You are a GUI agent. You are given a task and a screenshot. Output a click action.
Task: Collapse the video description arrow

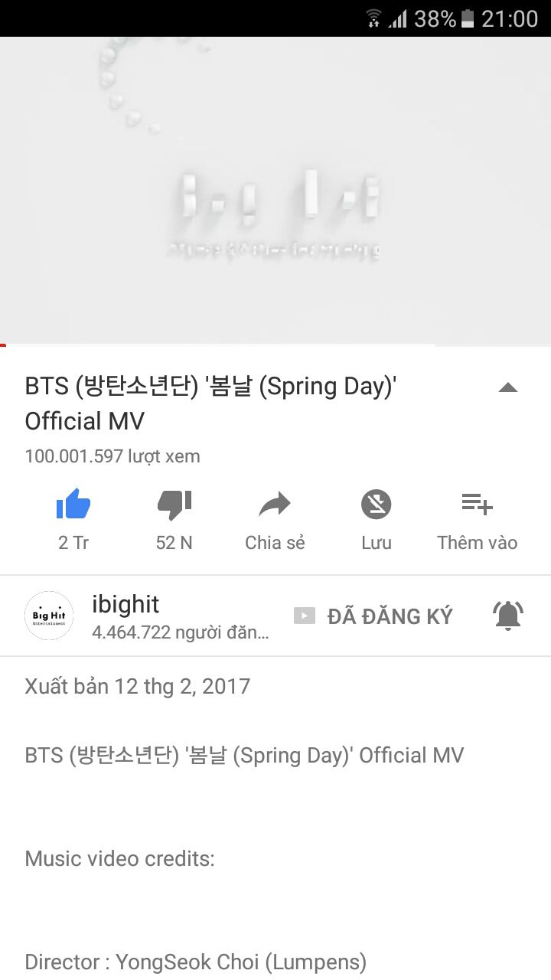click(508, 387)
